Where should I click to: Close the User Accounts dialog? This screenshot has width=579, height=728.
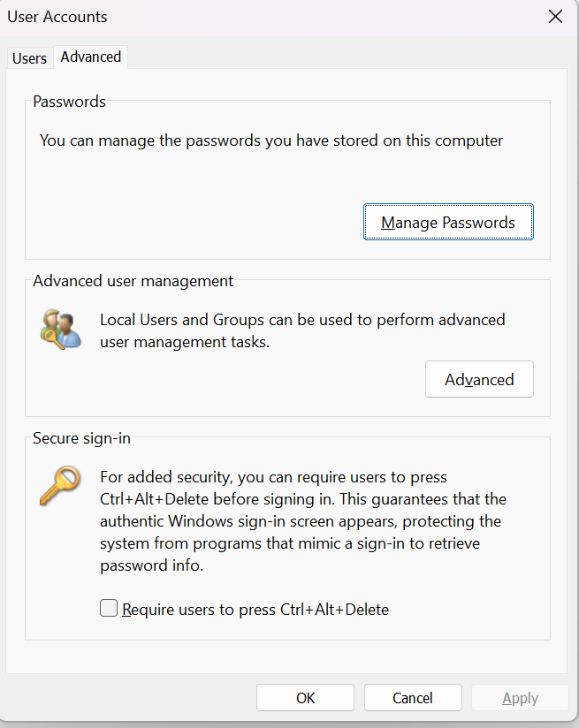click(555, 17)
